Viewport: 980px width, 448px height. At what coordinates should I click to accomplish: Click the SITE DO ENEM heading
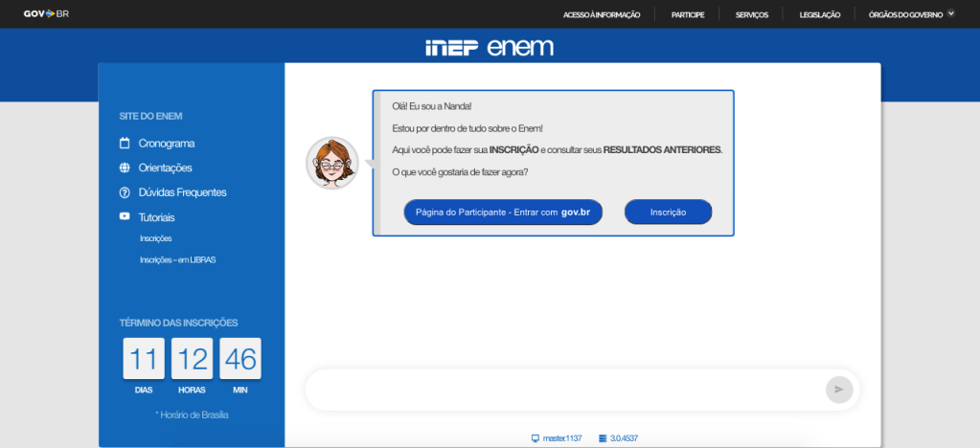pos(150,116)
